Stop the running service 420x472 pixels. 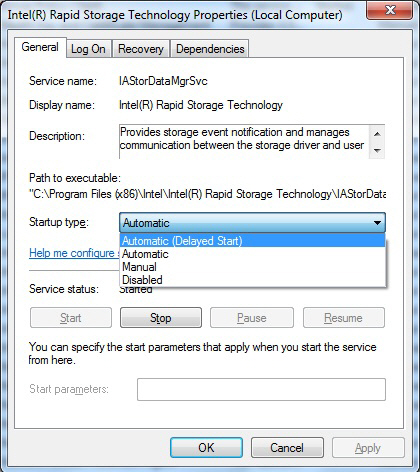click(161, 318)
